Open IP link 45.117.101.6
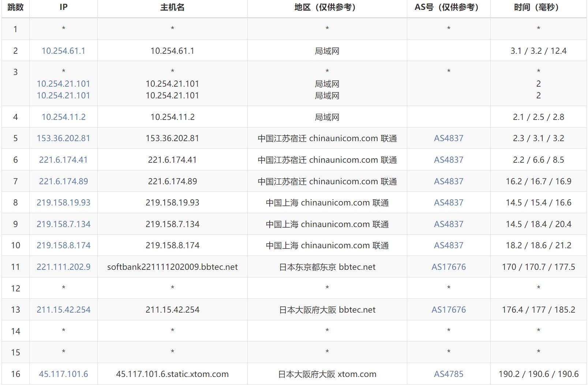This screenshot has width=588, height=385. pyautogui.click(x=63, y=374)
